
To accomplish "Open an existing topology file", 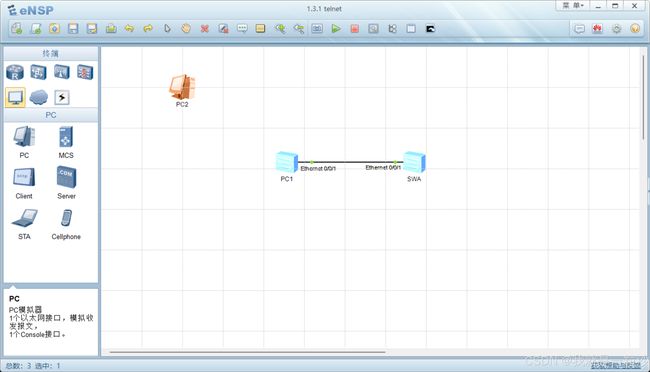I will 54,28.
